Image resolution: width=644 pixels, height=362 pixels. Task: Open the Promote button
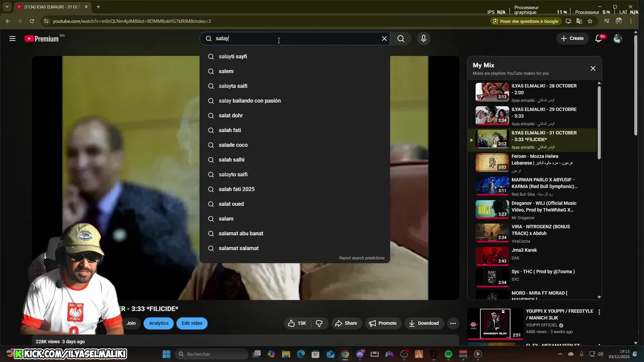[383, 323]
